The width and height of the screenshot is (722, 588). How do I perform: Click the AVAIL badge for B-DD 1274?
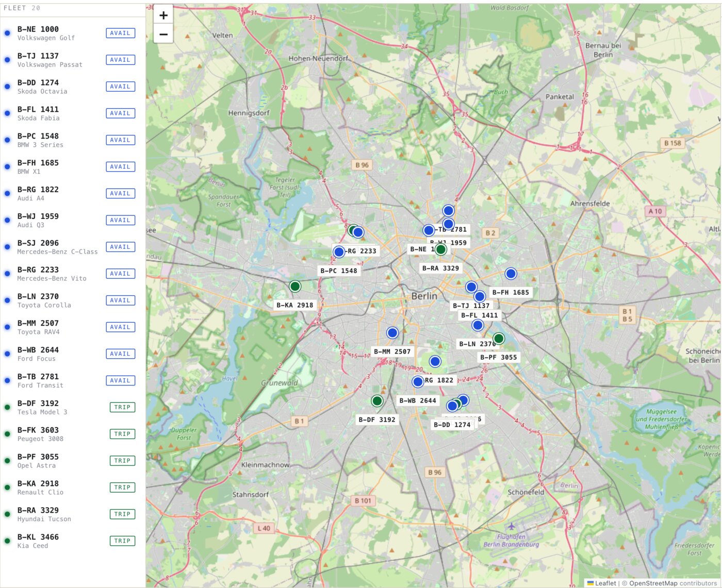(120, 87)
